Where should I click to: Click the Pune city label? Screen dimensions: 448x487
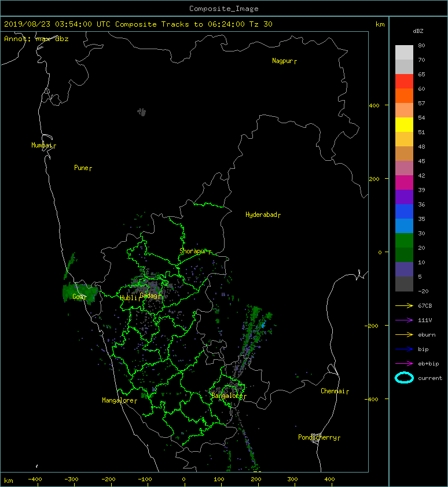pyautogui.click(x=81, y=168)
